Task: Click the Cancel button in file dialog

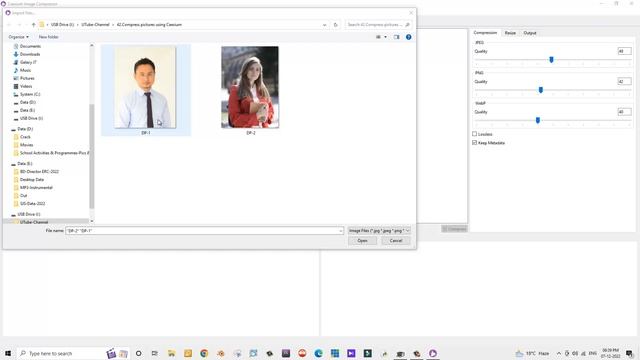Action: tap(396, 241)
